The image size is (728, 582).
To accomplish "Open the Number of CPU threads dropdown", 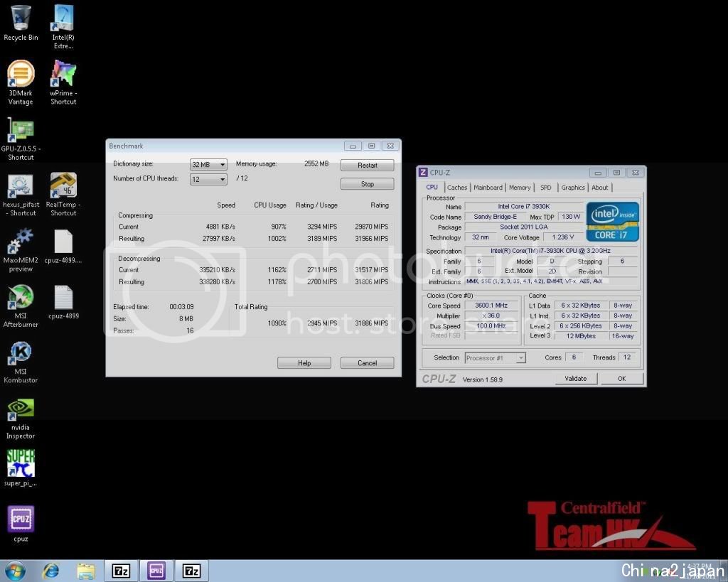I will (x=208, y=179).
